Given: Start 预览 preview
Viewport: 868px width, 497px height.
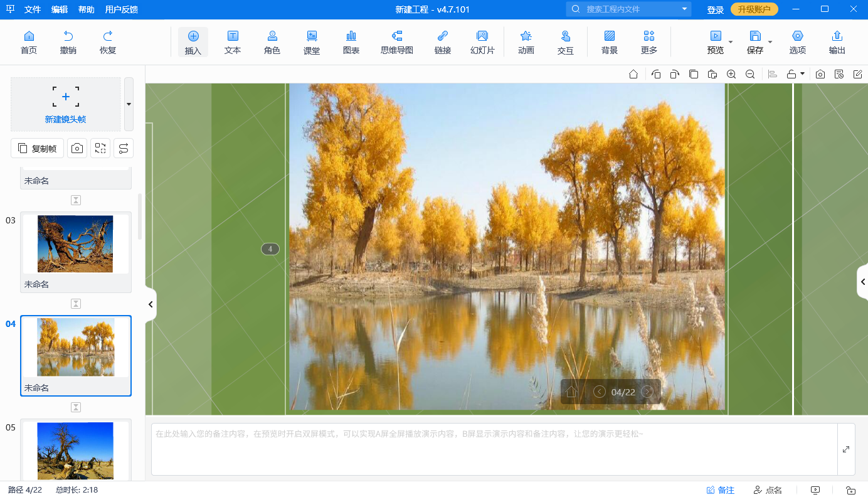Looking at the screenshot, I should tap(716, 42).
